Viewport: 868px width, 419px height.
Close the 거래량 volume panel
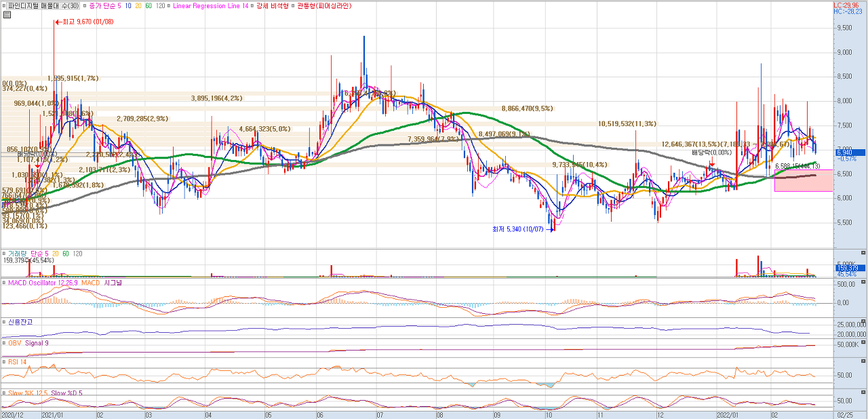[863, 253]
